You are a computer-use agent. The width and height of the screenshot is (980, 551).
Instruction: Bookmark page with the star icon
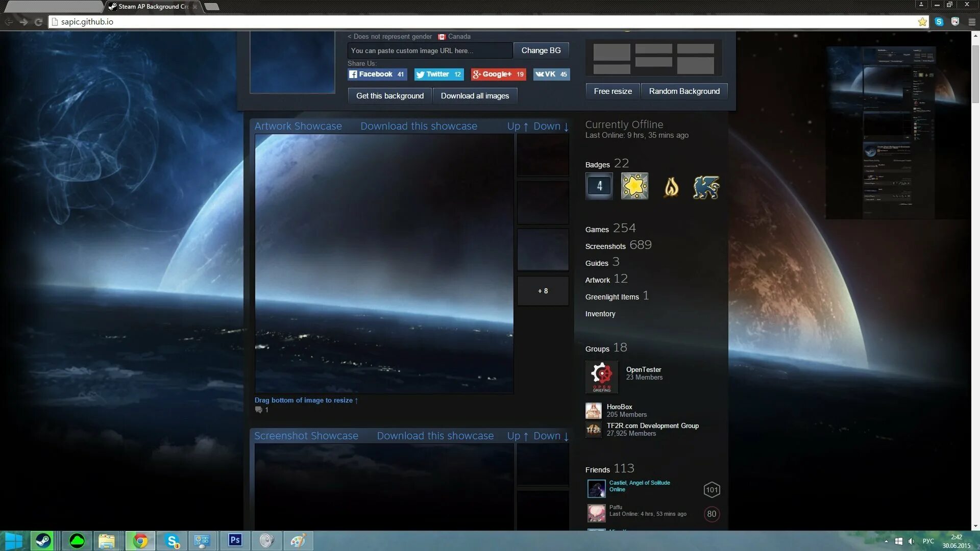[x=922, y=22]
